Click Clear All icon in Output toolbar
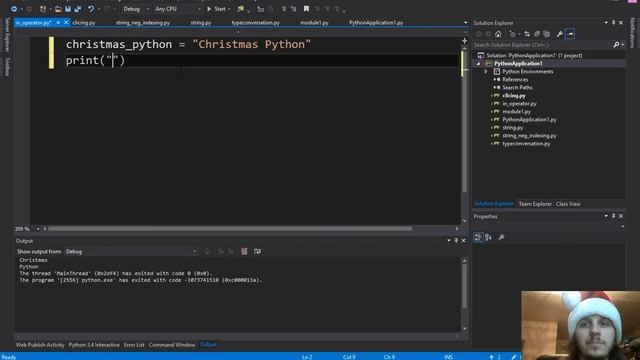 (244, 251)
